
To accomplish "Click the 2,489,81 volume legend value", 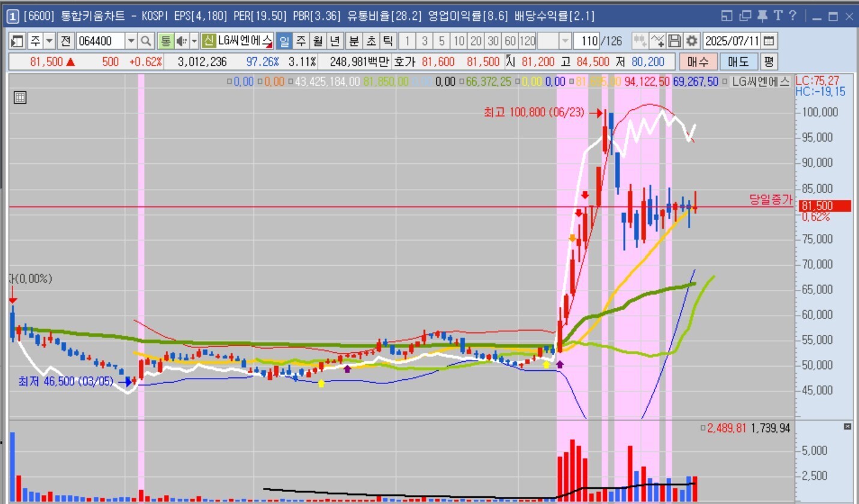I will (728, 428).
